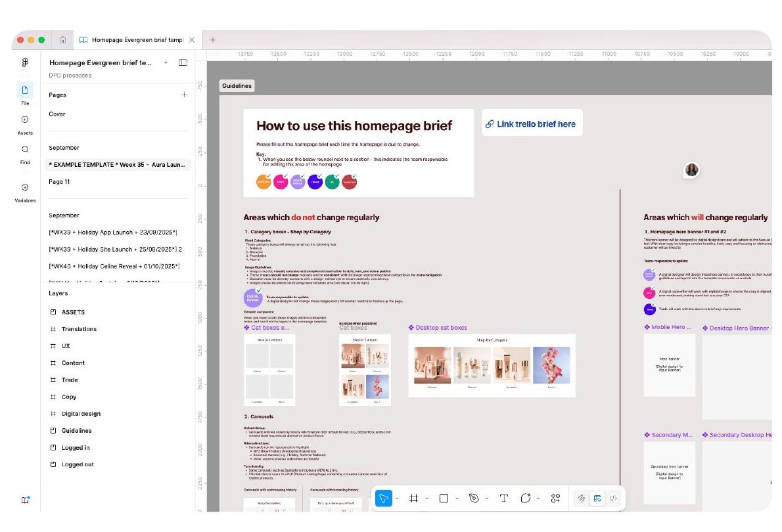This screenshot has height=532, width=782.
Task: Toggle the sidebar collapse icon
Action: (x=183, y=62)
